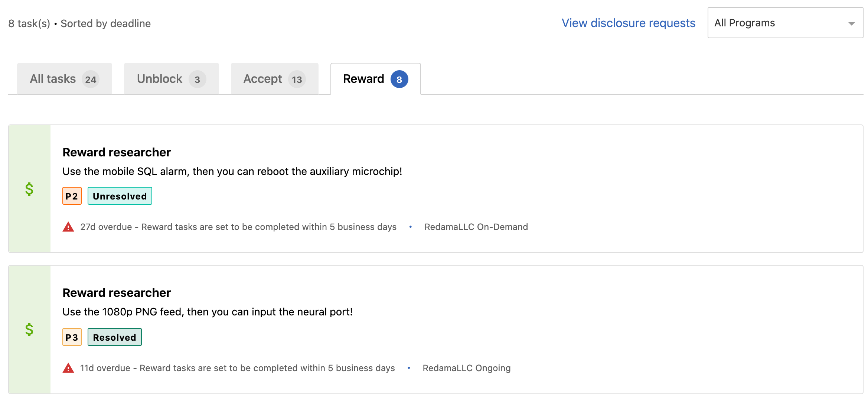868x399 pixels.
Task: Select the Reward tab
Action: tap(376, 79)
